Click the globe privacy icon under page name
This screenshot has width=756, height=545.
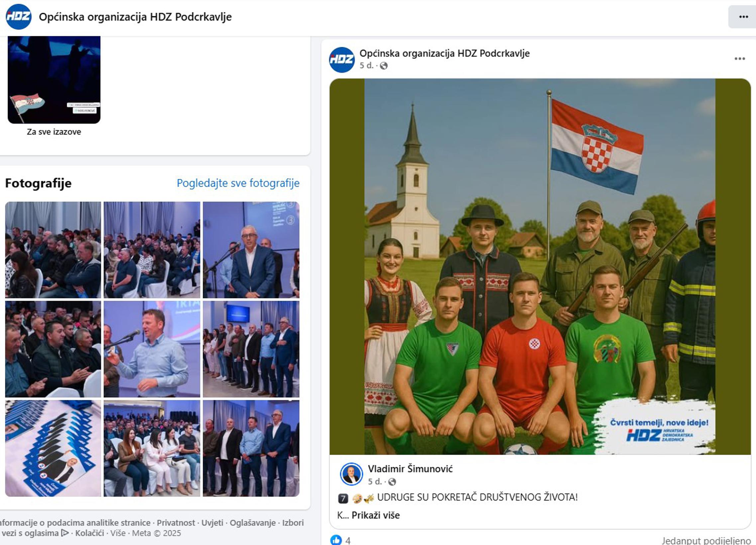point(384,66)
